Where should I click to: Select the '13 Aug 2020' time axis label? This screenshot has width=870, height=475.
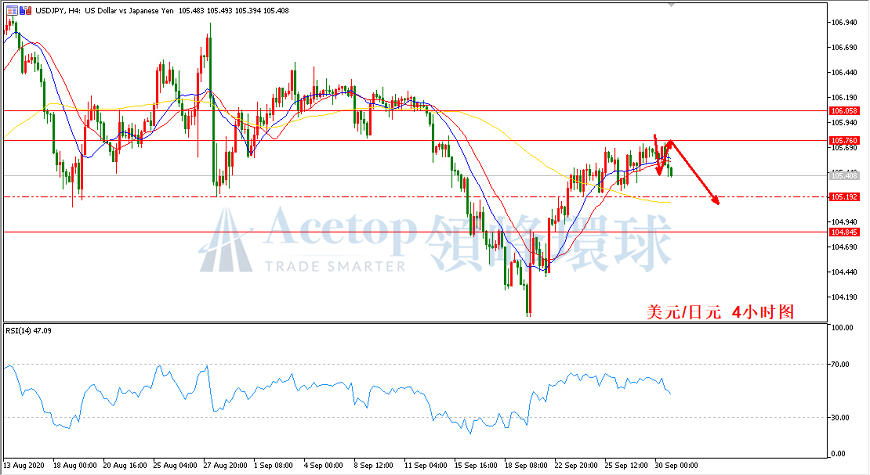24,465
